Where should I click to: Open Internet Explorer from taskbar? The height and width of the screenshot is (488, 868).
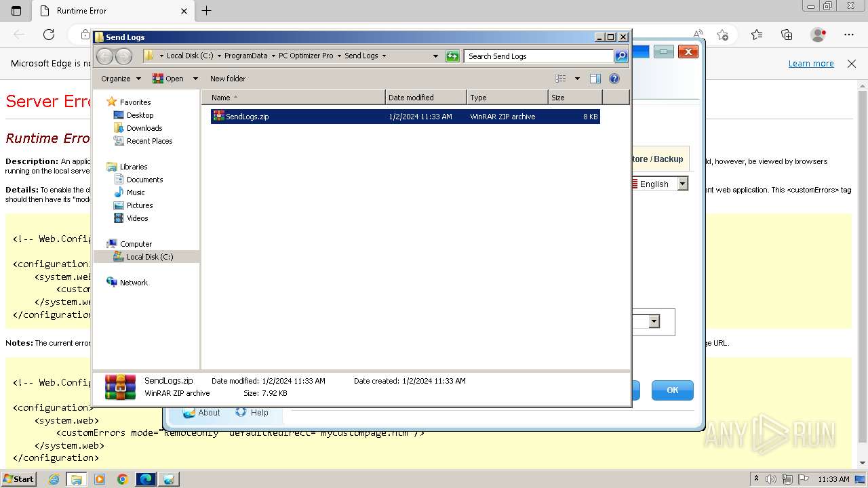click(54, 479)
